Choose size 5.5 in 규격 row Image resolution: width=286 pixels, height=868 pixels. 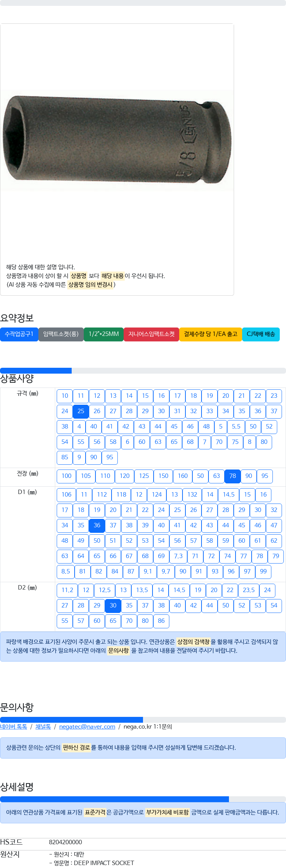(236, 427)
